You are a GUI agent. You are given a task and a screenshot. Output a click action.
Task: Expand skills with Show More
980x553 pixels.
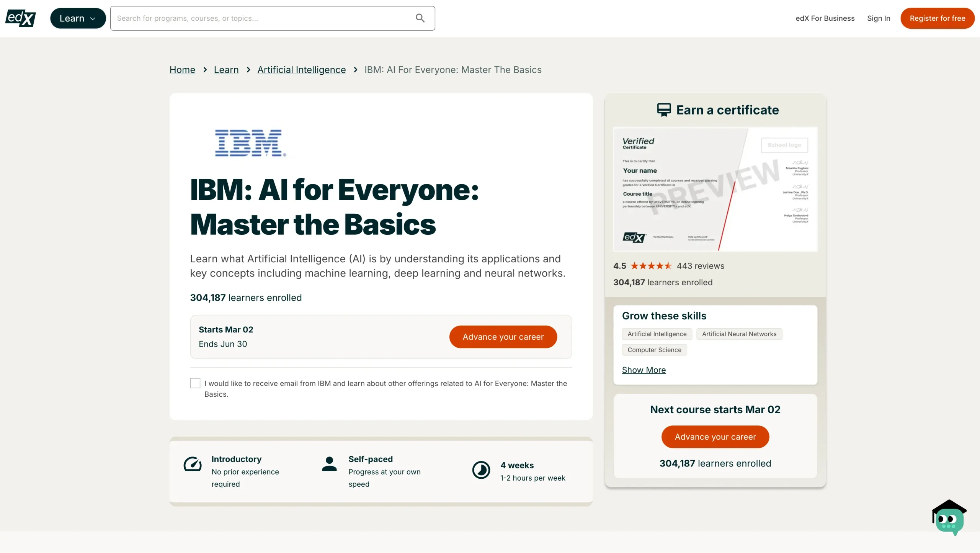(644, 370)
